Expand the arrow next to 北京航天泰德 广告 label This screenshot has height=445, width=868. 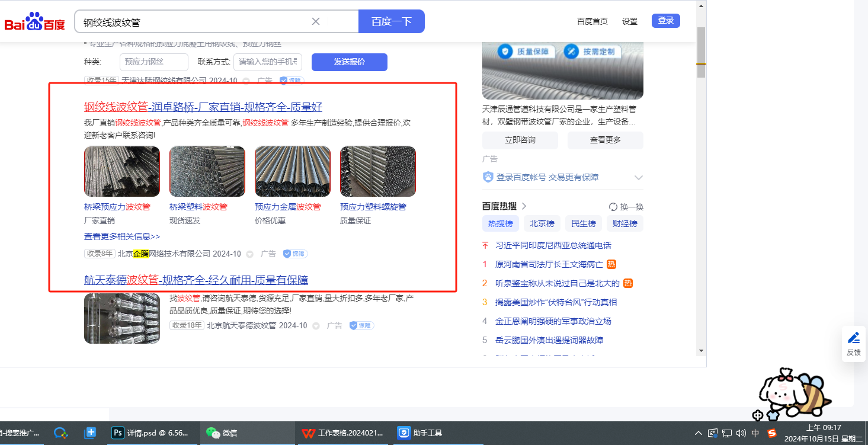coord(316,326)
